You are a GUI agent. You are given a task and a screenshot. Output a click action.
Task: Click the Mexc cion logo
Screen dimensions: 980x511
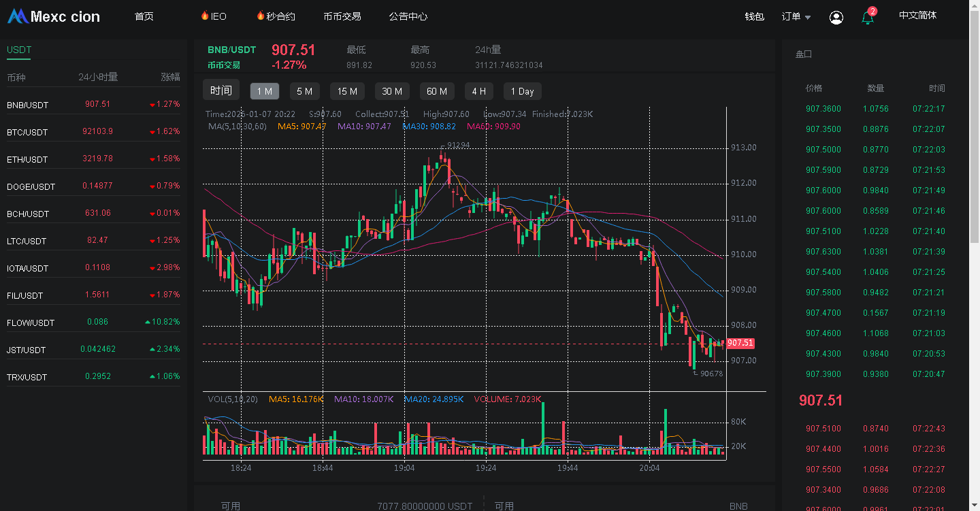pyautogui.click(x=54, y=16)
